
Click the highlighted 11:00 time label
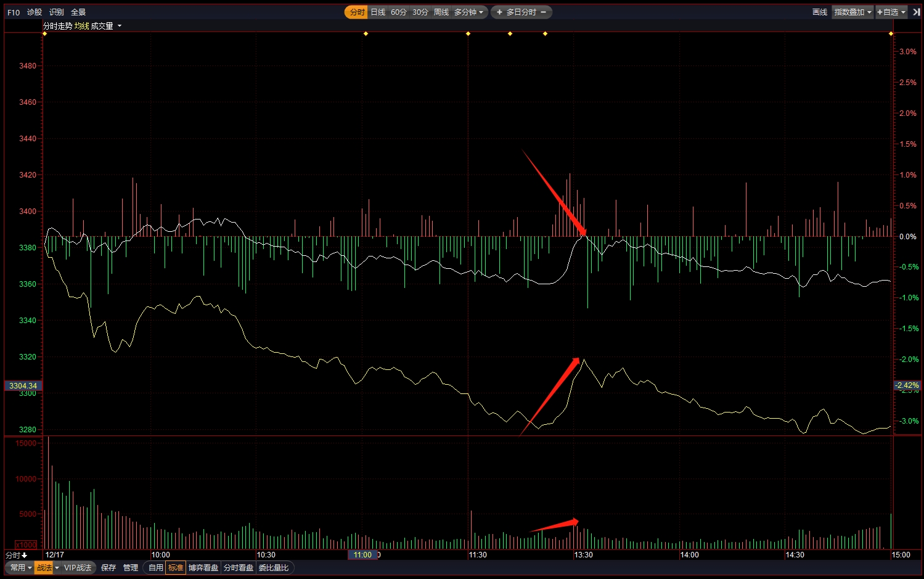click(362, 555)
